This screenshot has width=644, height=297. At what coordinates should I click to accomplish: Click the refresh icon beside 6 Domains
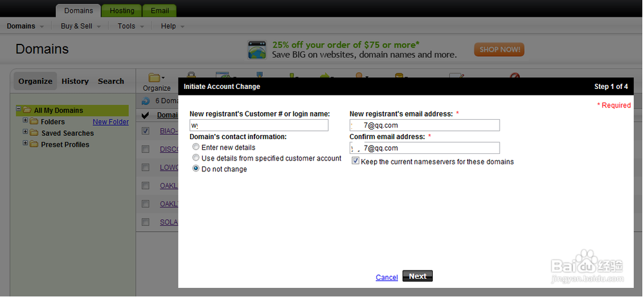point(146,101)
